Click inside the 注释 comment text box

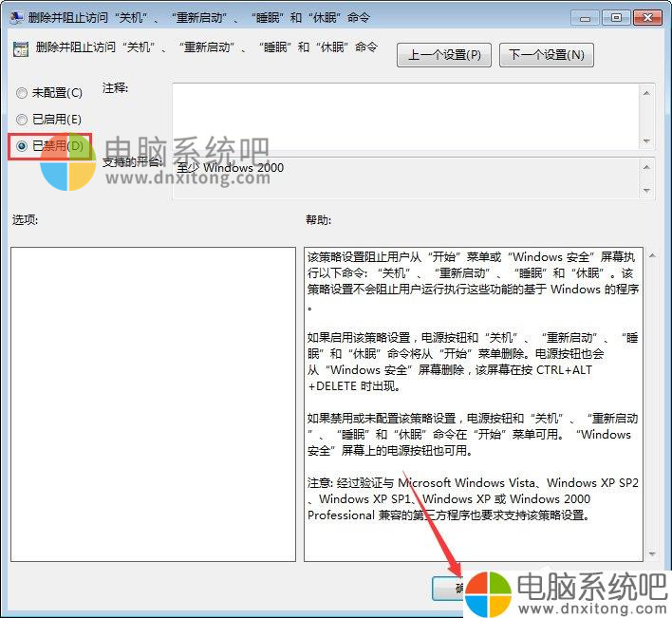pyautogui.click(x=405, y=116)
